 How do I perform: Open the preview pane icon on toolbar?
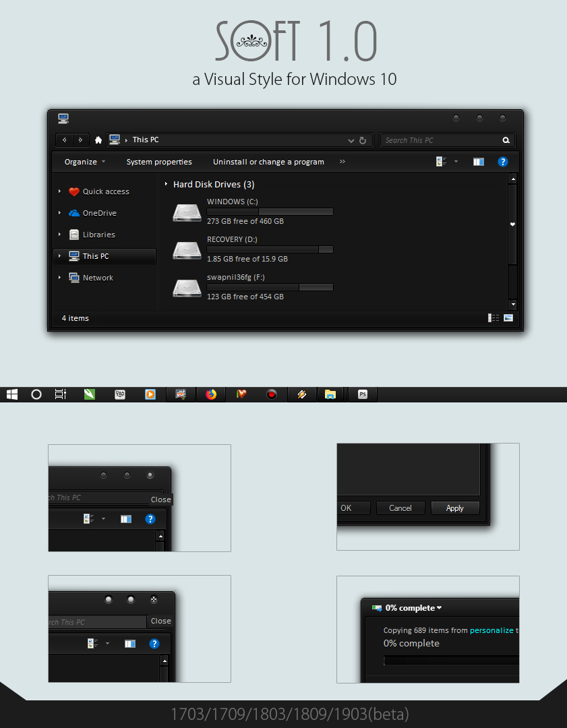(479, 161)
